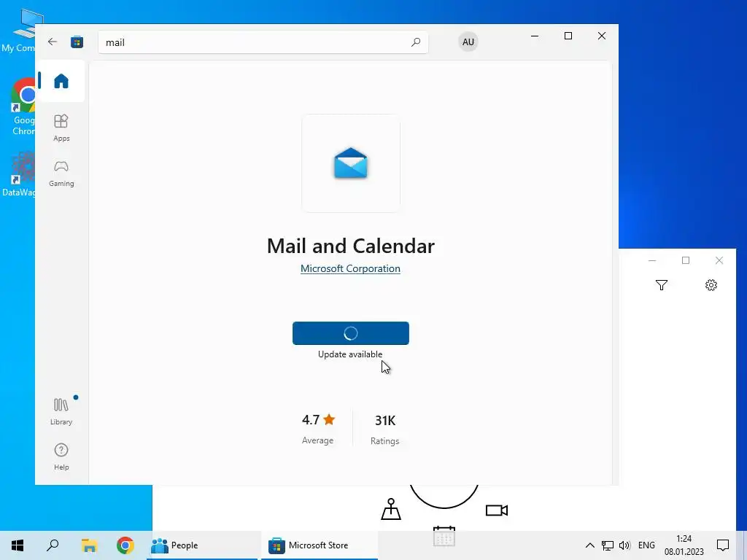Click the map pin icon in People window

click(x=391, y=509)
